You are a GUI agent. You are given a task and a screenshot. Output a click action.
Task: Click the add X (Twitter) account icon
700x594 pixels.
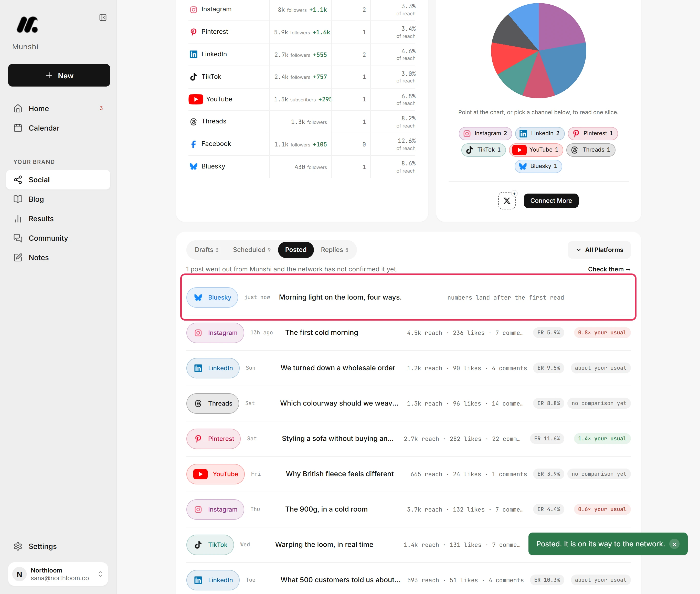pyautogui.click(x=507, y=201)
